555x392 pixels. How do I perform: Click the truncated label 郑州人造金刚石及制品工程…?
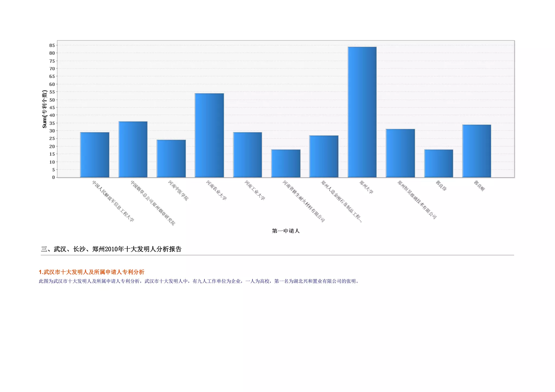pyautogui.click(x=341, y=202)
